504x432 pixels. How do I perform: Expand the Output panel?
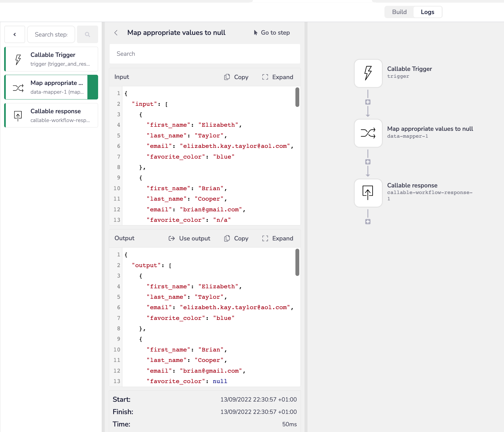pos(278,239)
